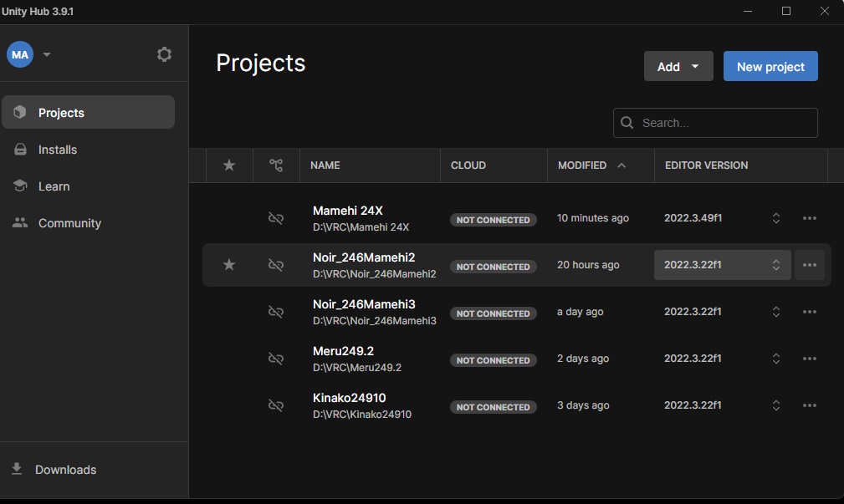Sort by favorites star column header

[x=229, y=165]
